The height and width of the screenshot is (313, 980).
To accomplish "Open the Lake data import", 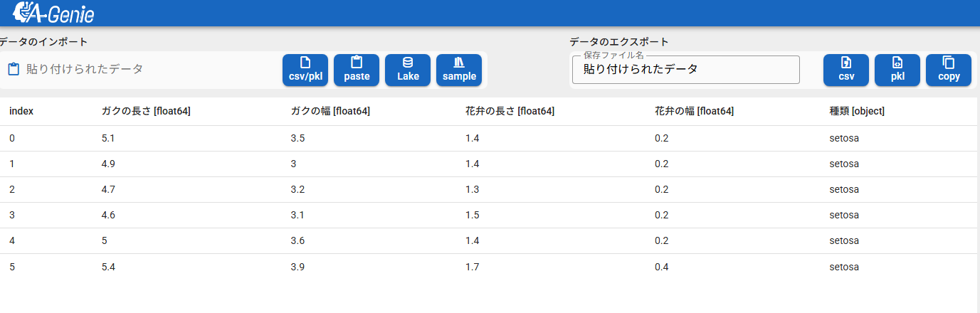I will point(408,70).
